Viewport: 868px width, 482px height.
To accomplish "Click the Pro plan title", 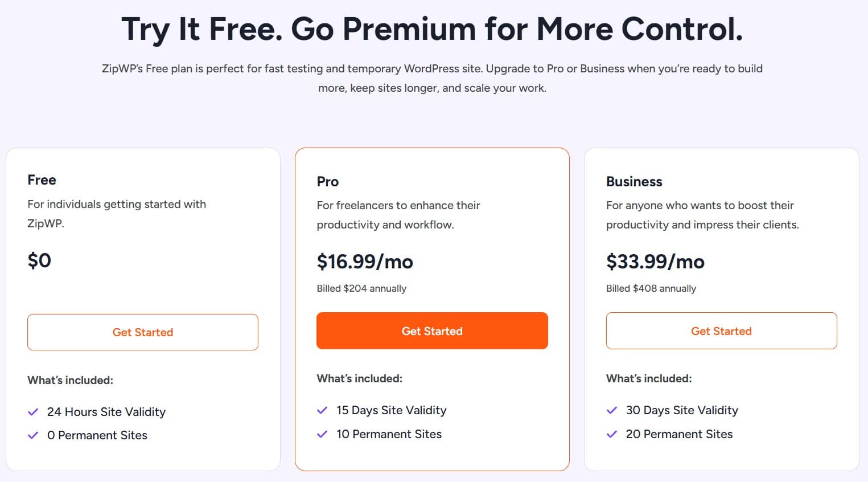I will [327, 181].
